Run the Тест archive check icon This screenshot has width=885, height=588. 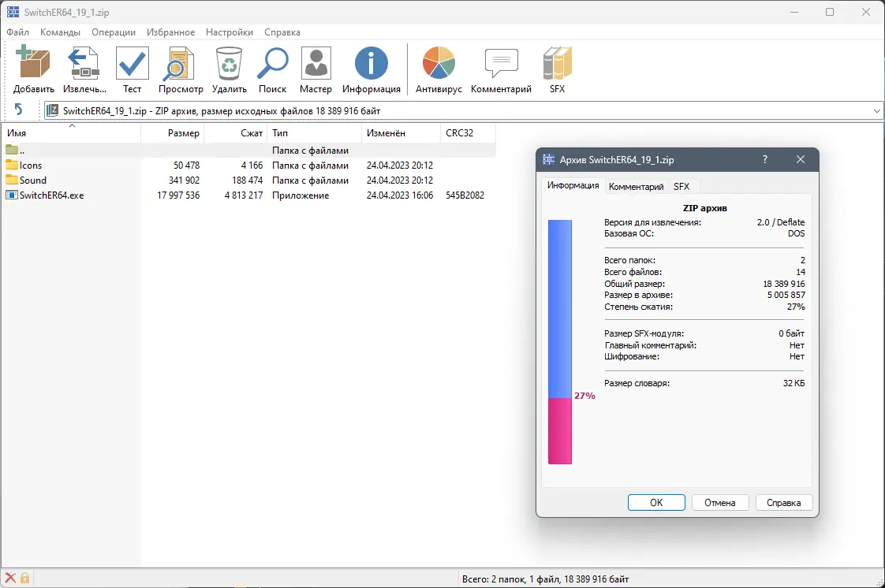[132, 62]
